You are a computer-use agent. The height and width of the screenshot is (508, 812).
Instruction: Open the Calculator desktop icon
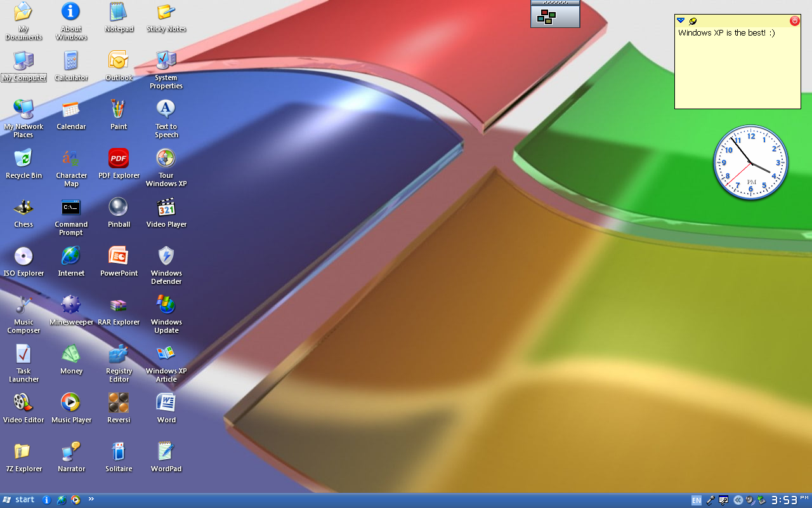(x=71, y=65)
